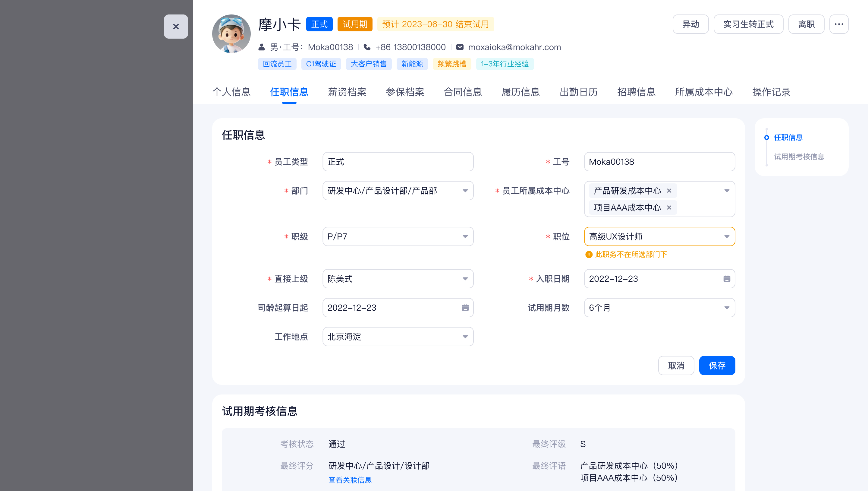The height and width of the screenshot is (491, 868).
Task: Remove 项目AAA成本中心 tag with its x
Action: click(669, 207)
